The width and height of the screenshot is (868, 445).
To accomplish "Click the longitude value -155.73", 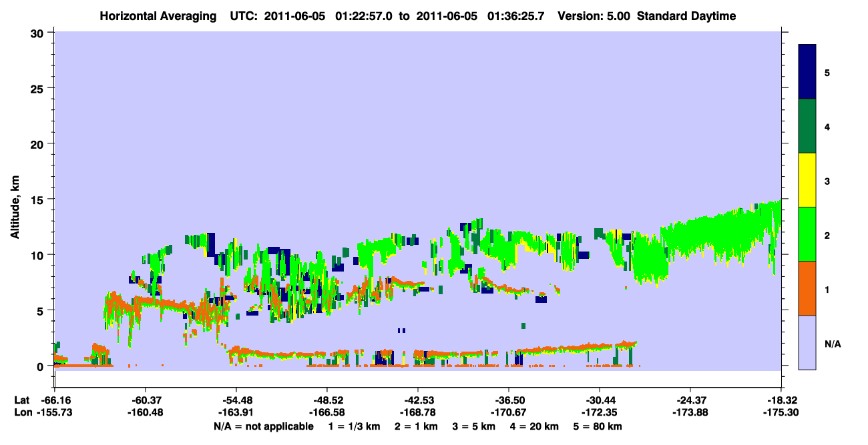I will tap(55, 413).
